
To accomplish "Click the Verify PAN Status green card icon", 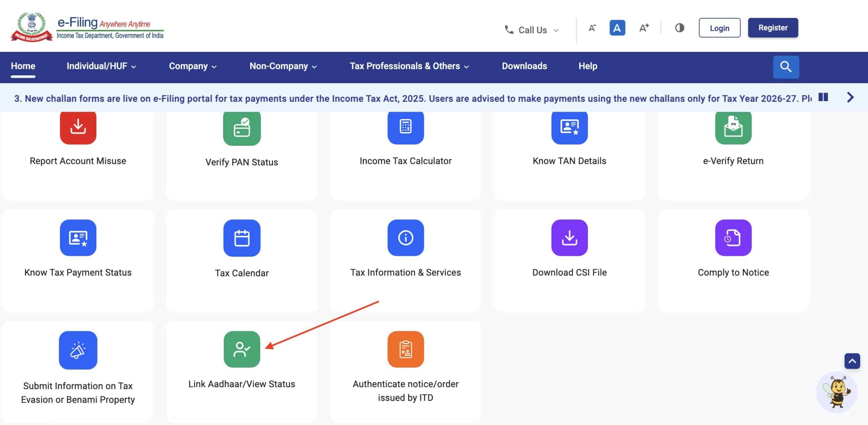I will [x=242, y=128].
